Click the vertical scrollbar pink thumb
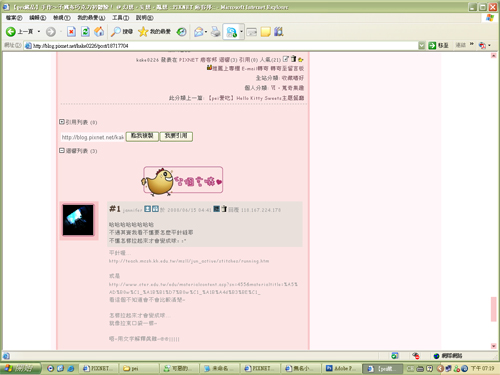Viewport: 500px width, 375px height. point(494,309)
